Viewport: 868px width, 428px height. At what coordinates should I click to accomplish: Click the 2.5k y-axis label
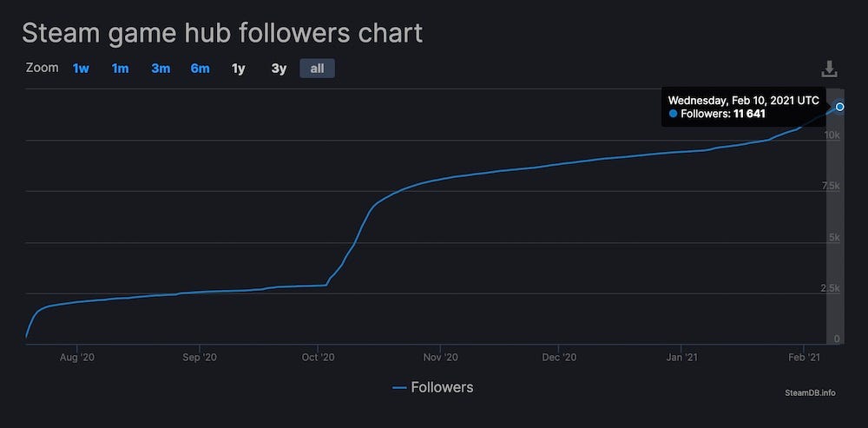(828, 288)
